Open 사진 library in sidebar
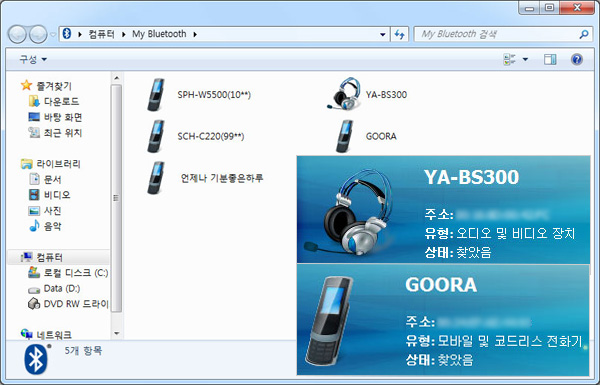Screen dimensions: 600x385 45,210
